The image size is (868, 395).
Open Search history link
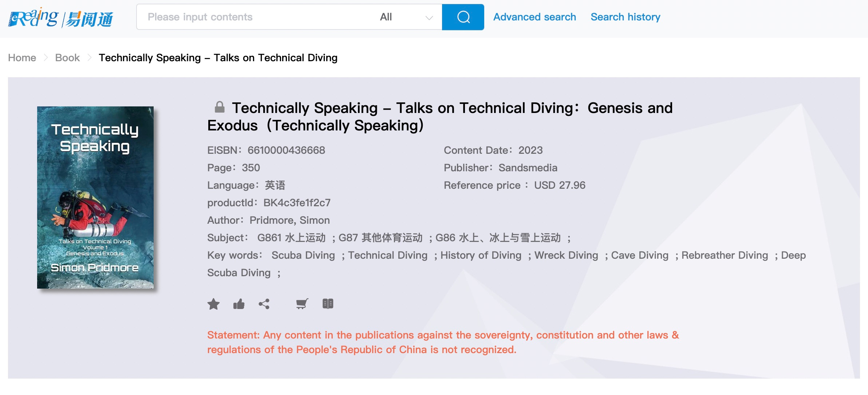pyautogui.click(x=625, y=17)
